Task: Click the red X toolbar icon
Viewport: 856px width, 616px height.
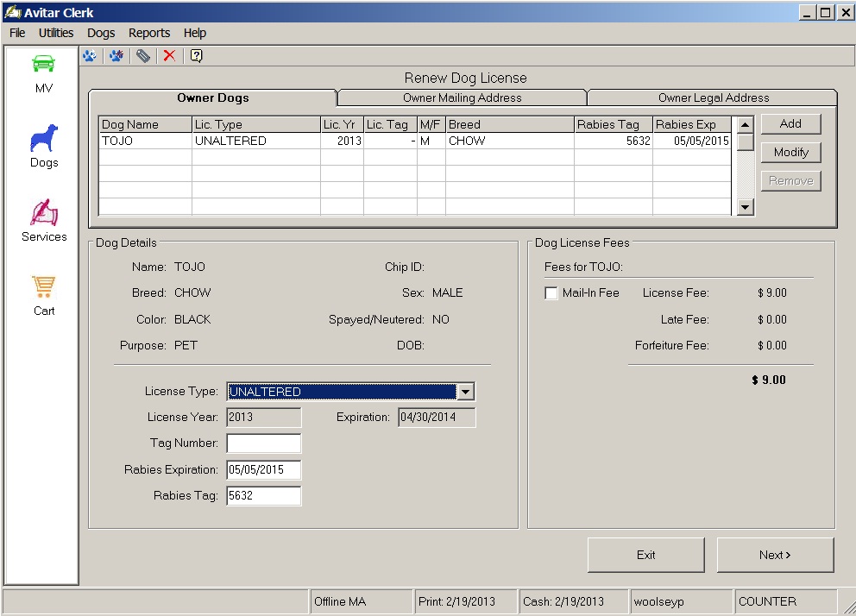Action: (169, 56)
